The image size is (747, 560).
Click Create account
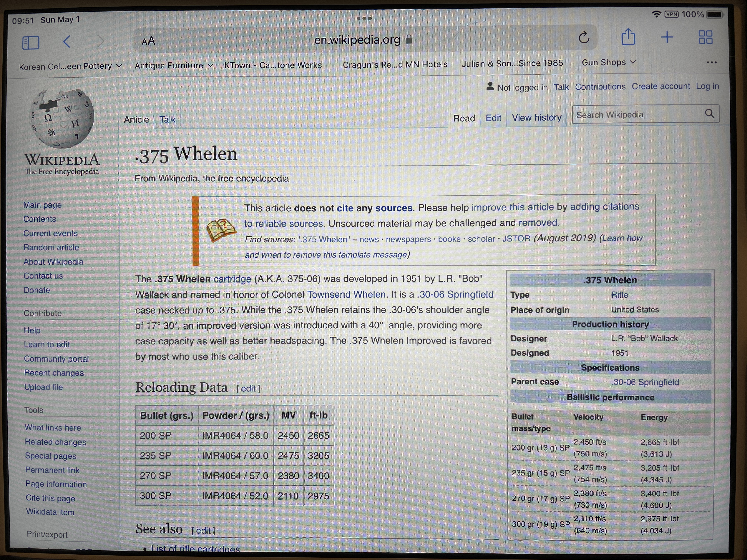click(660, 86)
